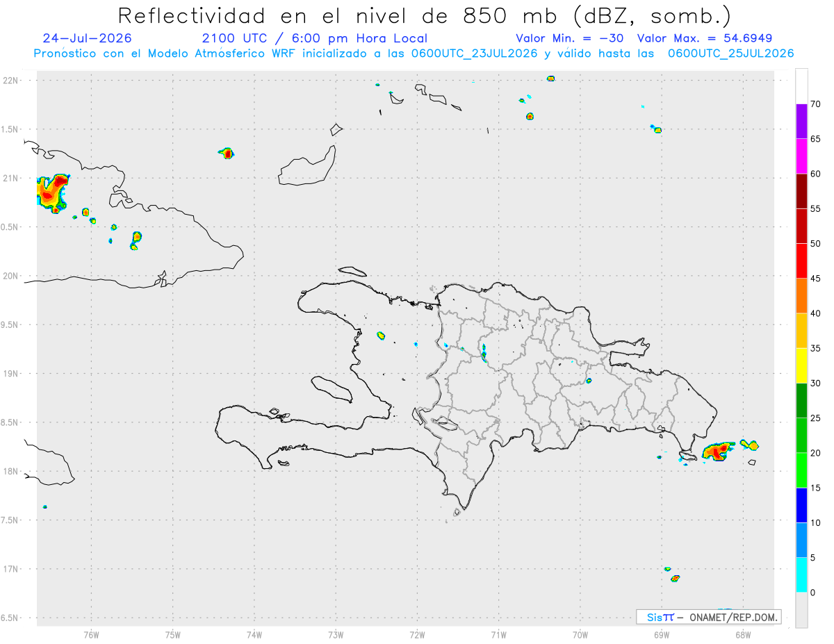834x644 pixels.
Task: Click the '21N' latitude label
Action: pyautogui.click(x=10, y=178)
